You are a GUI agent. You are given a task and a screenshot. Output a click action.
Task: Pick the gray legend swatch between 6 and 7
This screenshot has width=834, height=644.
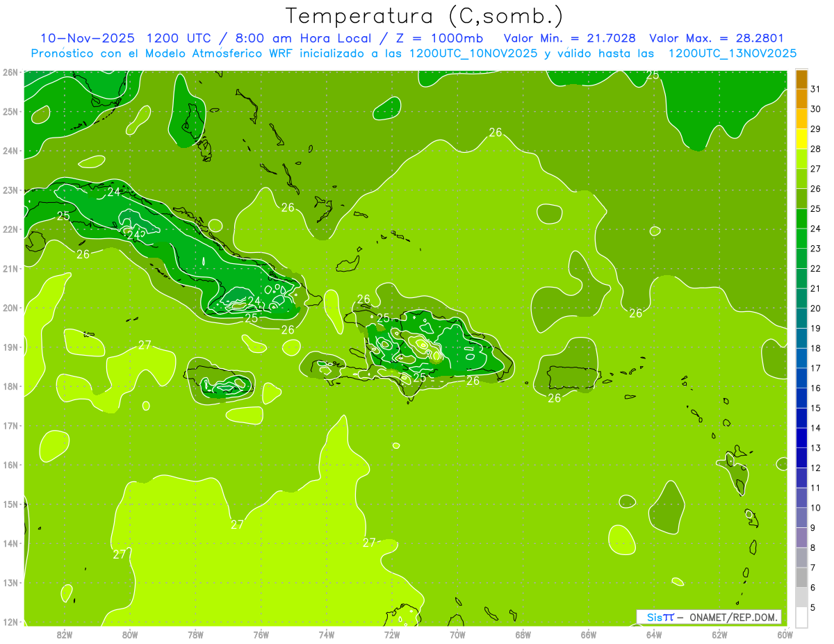[801, 577]
